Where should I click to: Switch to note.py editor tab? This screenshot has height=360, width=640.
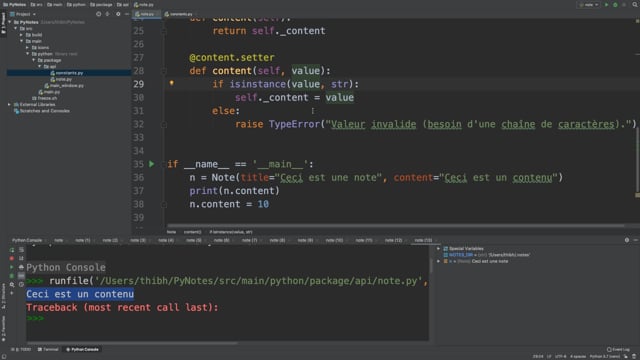pyautogui.click(x=146, y=14)
